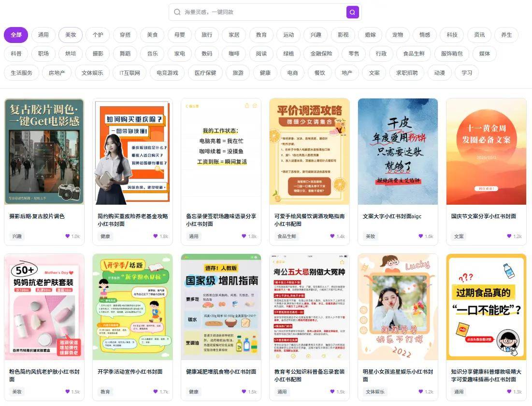The image size is (532, 406).
Task: Open the 文案大字小红书封面aigc title link
Action: (x=392, y=216)
